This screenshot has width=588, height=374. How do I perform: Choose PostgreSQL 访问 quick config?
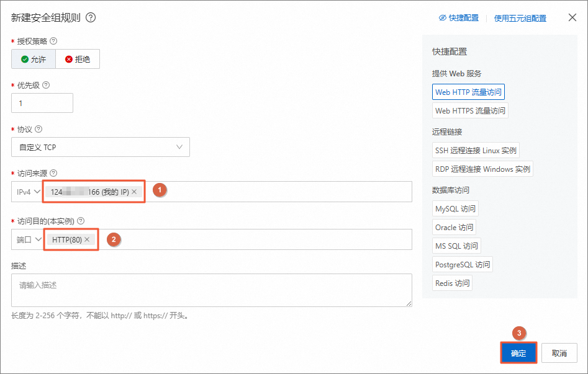click(x=463, y=265)
